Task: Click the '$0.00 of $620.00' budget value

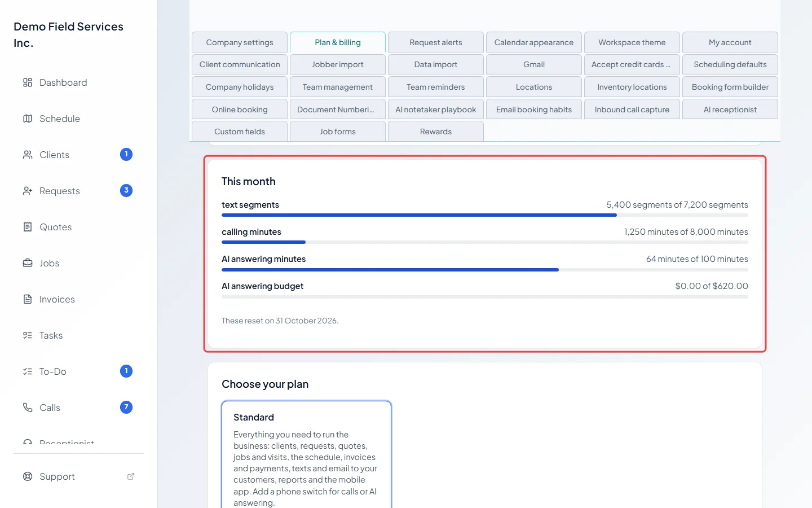Action: tap(712, 286)
